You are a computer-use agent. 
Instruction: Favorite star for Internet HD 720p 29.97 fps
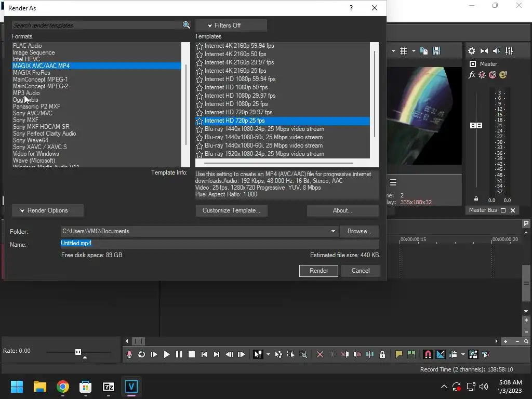[x=199, y=113]
